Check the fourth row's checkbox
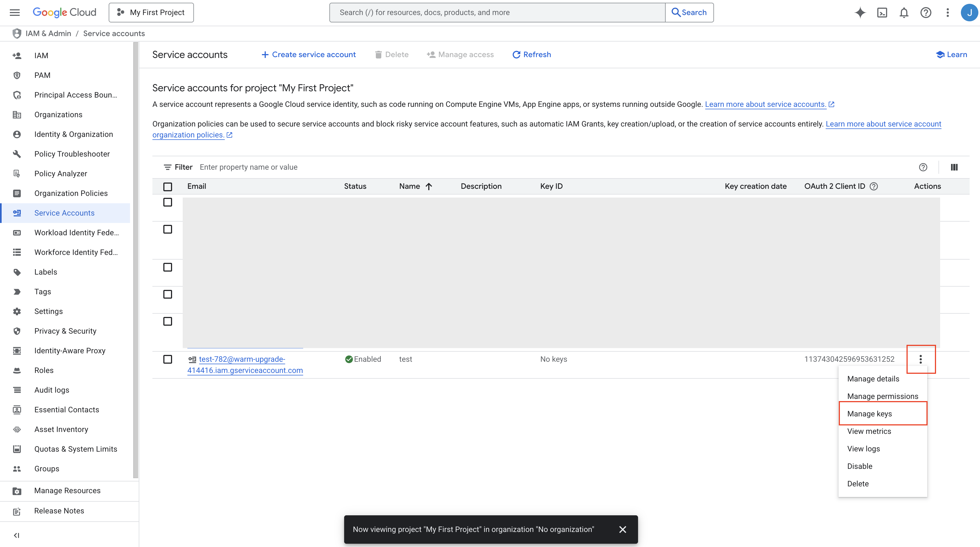 click(x=167, y=294)
